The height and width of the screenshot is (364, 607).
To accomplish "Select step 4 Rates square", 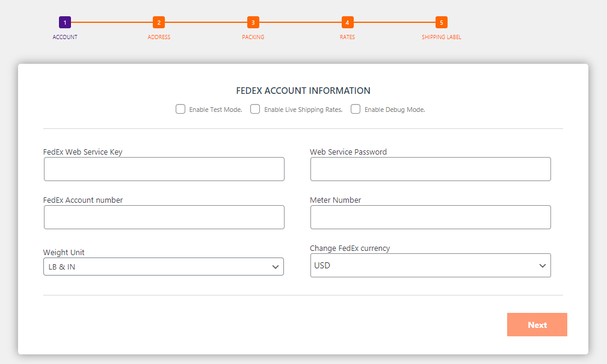I will (347, 22).
